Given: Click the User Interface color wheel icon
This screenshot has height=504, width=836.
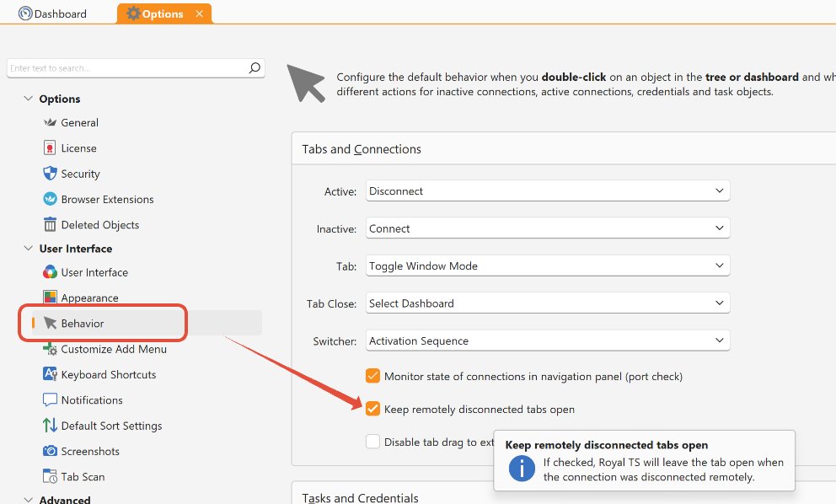Looking at the screenshot, I should click(50, 272).
